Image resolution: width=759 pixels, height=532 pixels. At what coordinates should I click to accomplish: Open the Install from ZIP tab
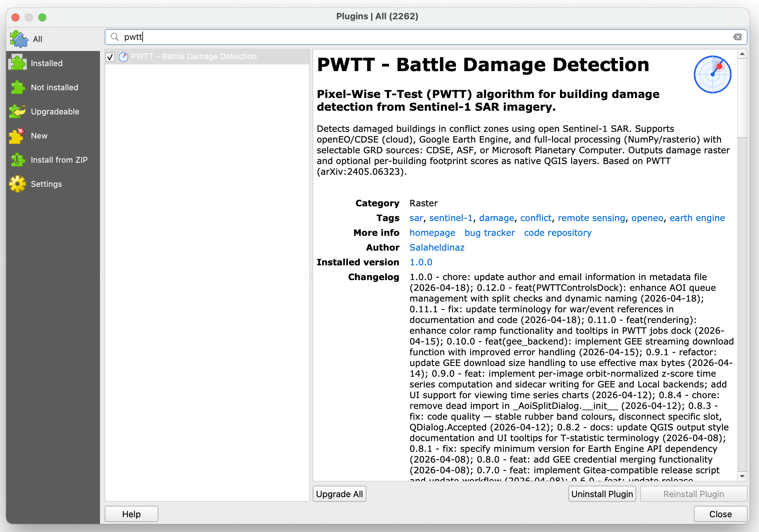pyautogui.click(x=53, y=160)
